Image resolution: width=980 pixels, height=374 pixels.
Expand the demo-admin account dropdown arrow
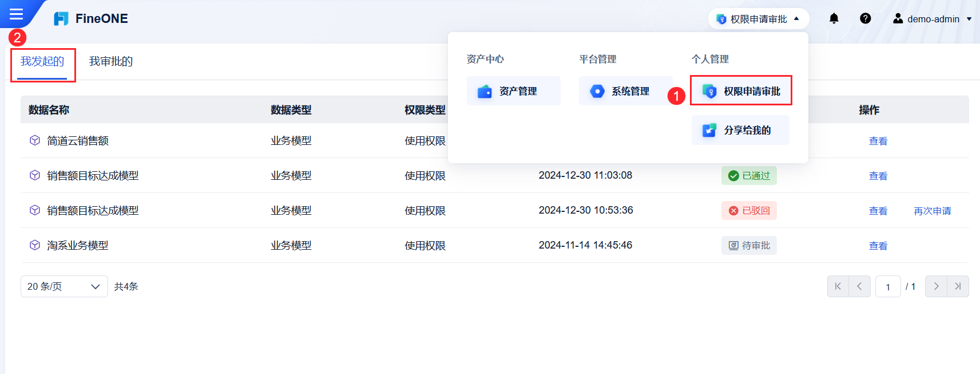point(969,19)
